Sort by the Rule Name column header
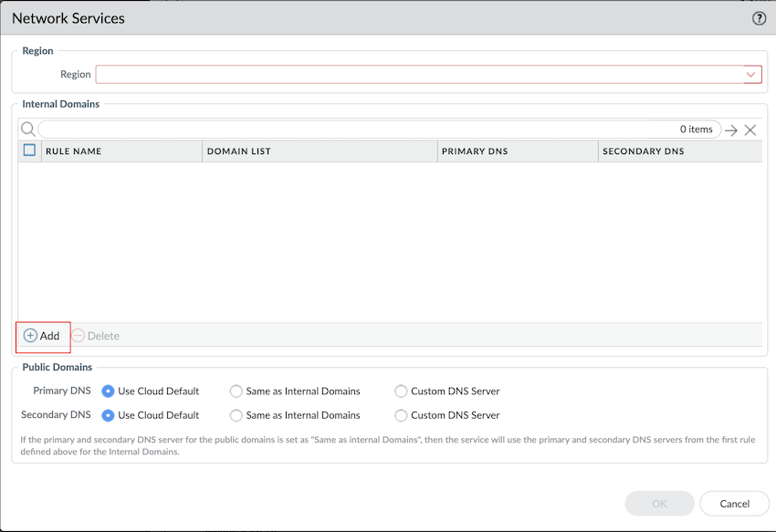 (x=121, y=151)
